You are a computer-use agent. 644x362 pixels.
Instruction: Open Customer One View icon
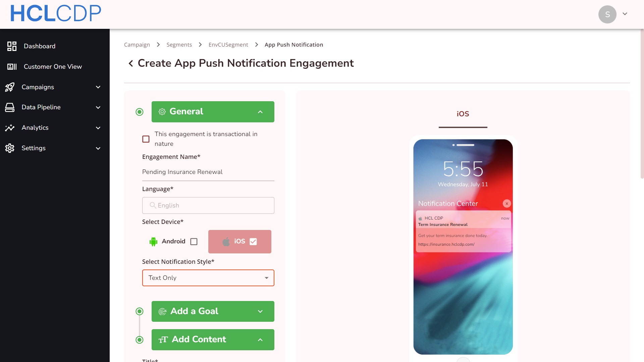point(12,67)
